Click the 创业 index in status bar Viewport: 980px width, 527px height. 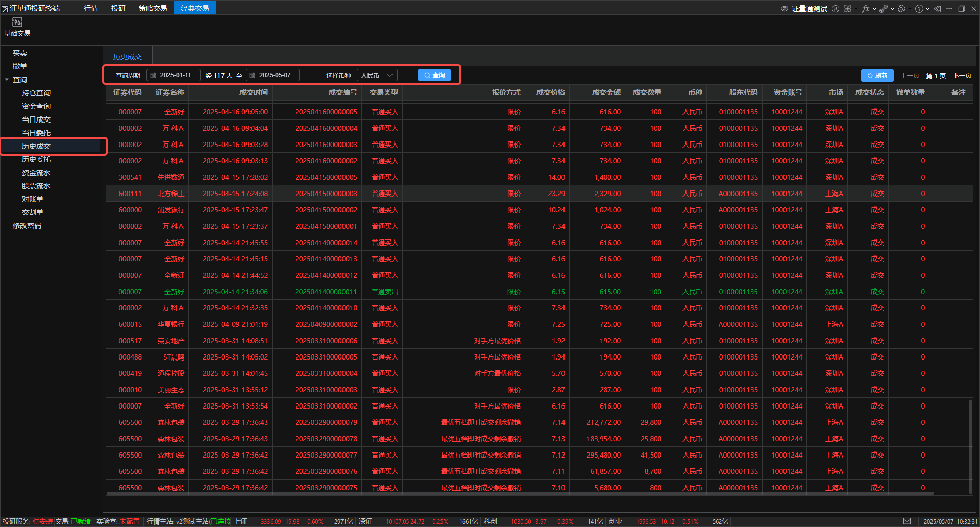click(x=615, y=521)
